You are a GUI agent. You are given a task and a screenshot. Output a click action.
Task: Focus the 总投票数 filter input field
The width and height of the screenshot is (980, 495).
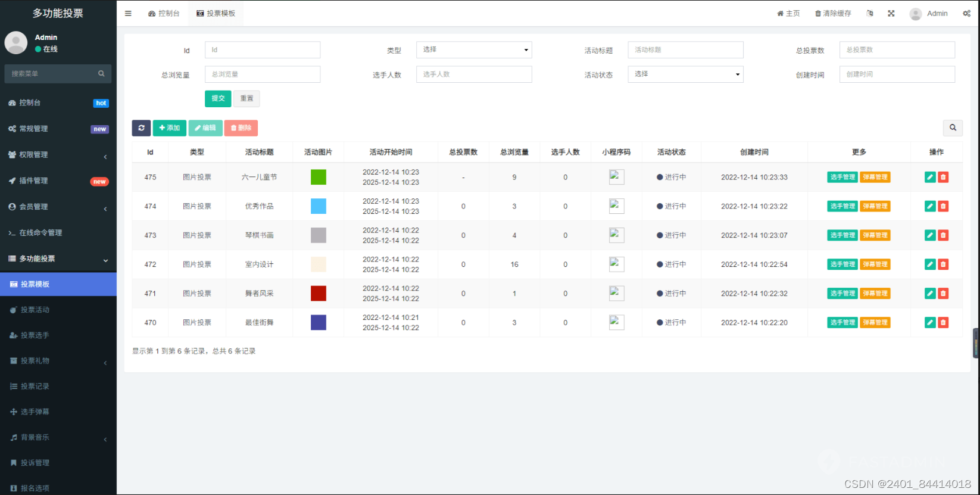pyautogui.click(x=897, y=49)
